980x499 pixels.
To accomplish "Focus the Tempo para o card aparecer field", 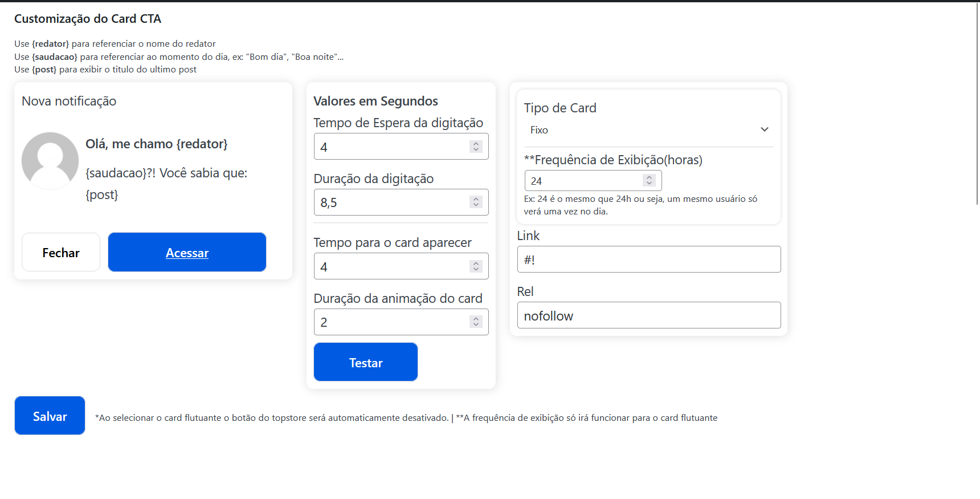I will (390, 266).
